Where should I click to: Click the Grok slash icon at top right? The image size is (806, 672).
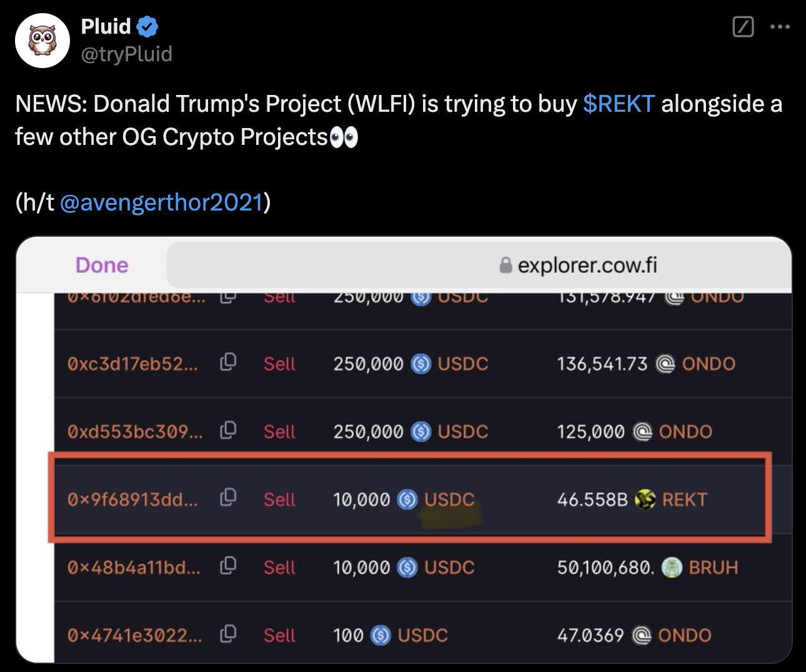[743, 27]
